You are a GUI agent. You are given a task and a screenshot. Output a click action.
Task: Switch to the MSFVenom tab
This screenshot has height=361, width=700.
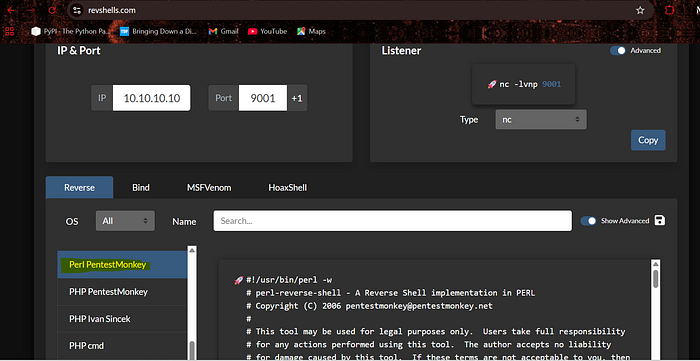tap(209, 187)
